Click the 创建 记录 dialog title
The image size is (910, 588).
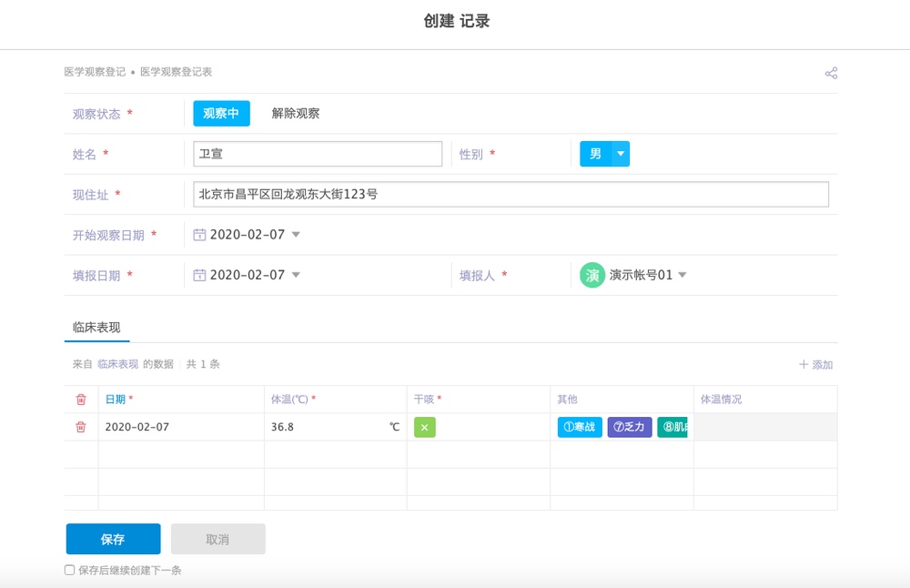click(x=457, y=22)
